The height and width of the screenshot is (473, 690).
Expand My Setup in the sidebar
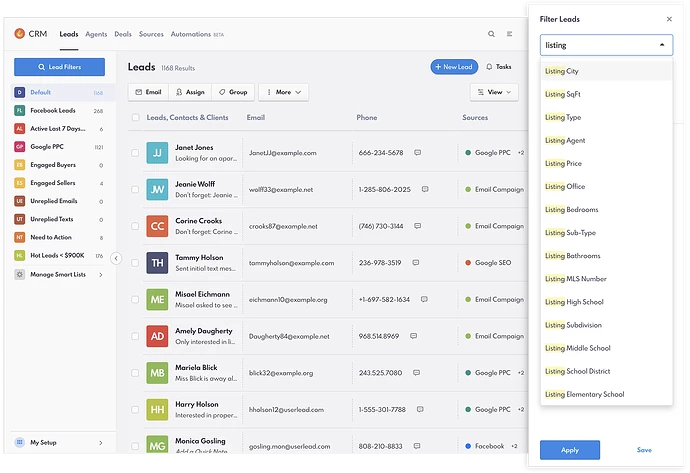[58, 442]
